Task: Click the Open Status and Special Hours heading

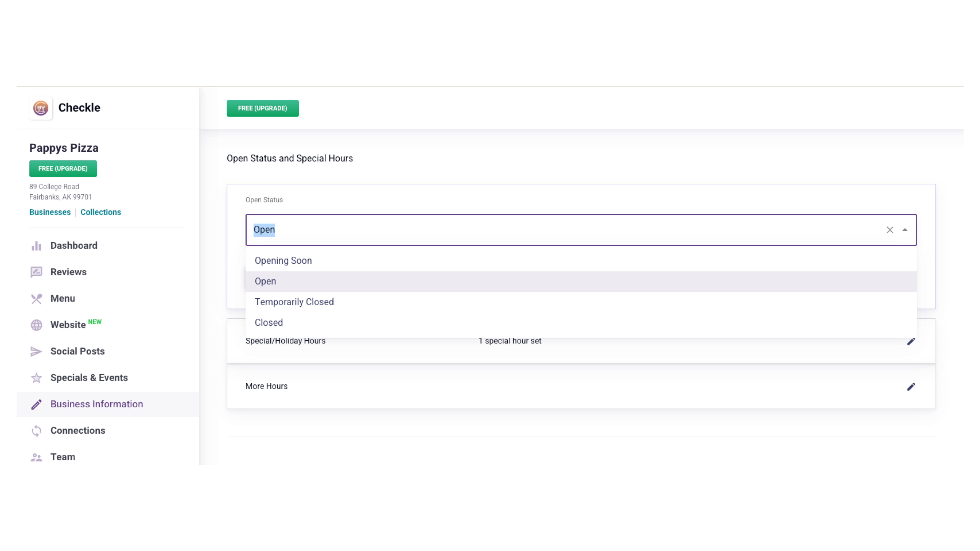Action: click(290, 159)
